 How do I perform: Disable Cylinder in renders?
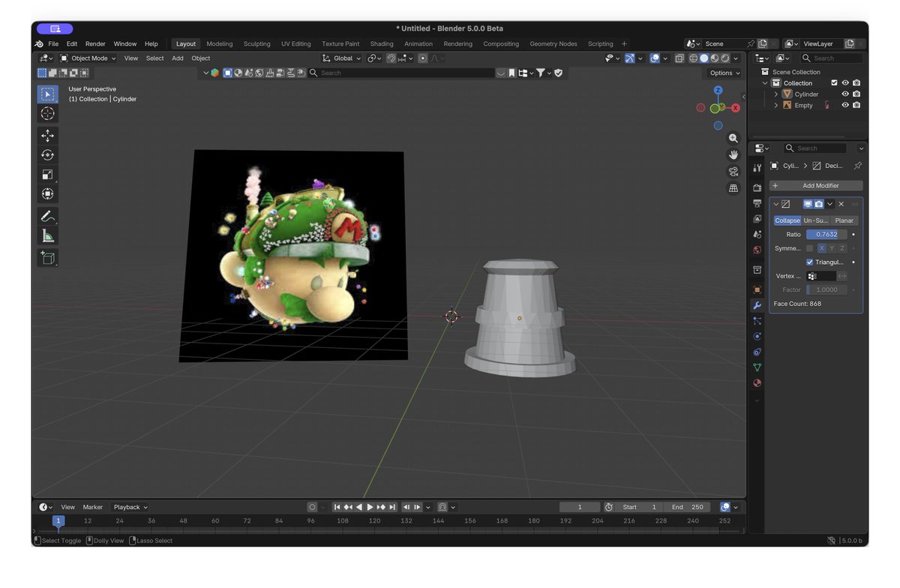pos(856,94)
